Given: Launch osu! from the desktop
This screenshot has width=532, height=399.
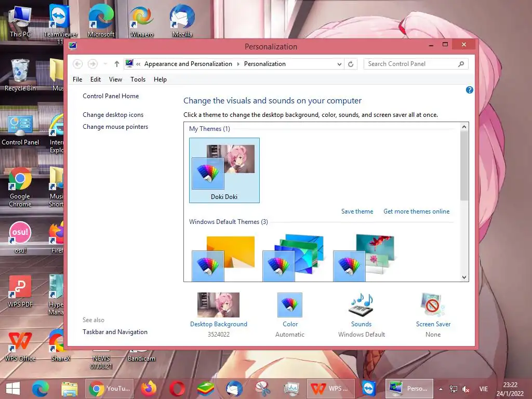Looking at the screenshot, I should (x=20, y=237).
